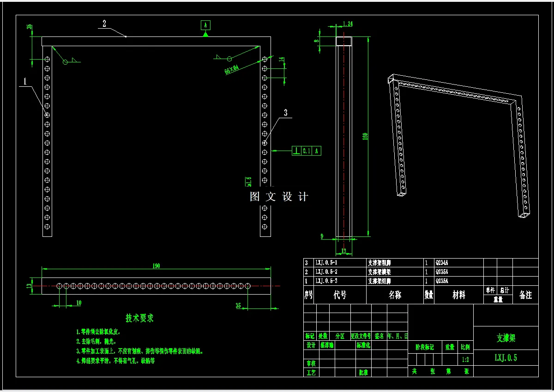Click the '材料' column header
Image resolution: width=554 pixels, height=392 pixels.
[x=459, y=295]
